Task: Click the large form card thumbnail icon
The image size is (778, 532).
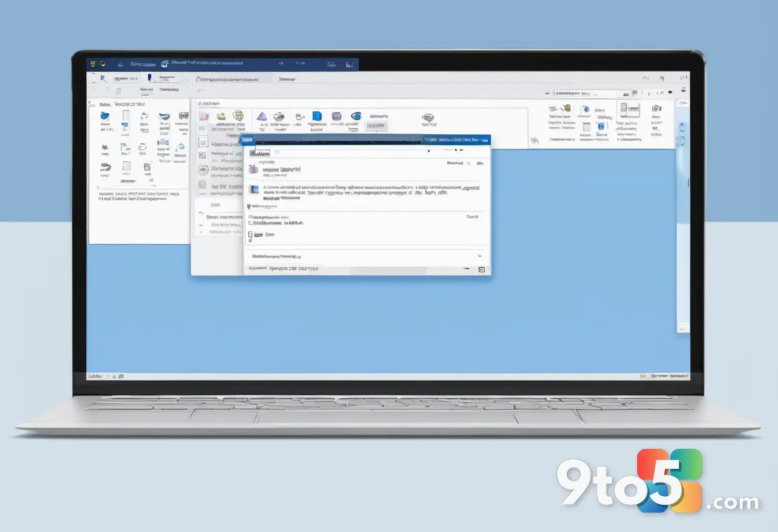Action: point(630,110)
